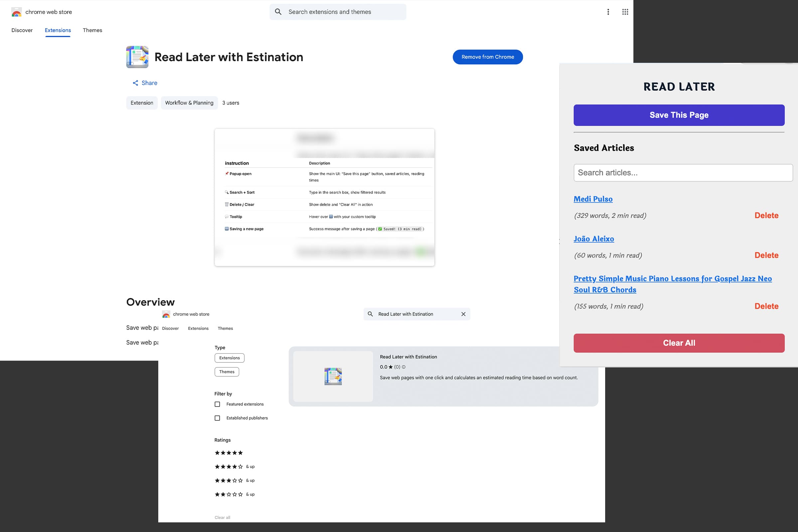
Task: Switch to the Themes tab at top
Action: pos(92,30)
